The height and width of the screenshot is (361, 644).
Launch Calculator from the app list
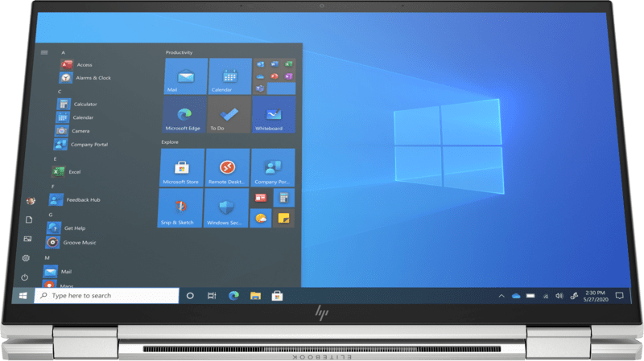[x=77, y=105]
